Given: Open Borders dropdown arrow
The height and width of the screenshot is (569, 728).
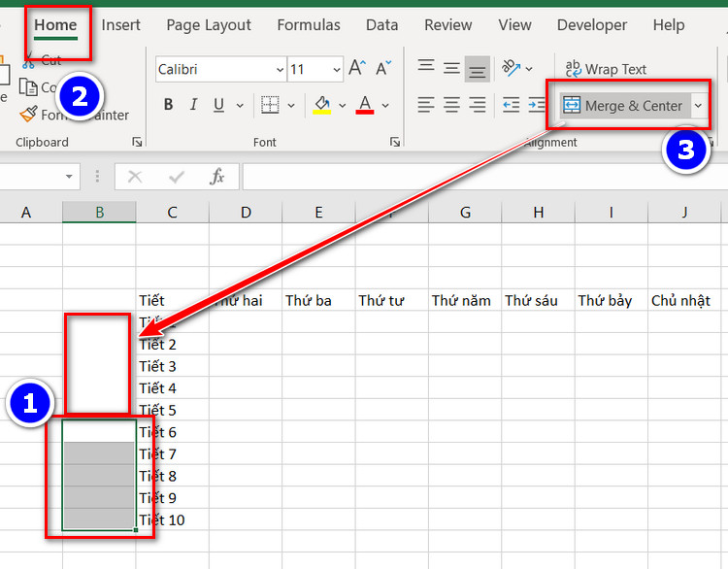Looking at the screenshot, I should [x=291, y=106].
